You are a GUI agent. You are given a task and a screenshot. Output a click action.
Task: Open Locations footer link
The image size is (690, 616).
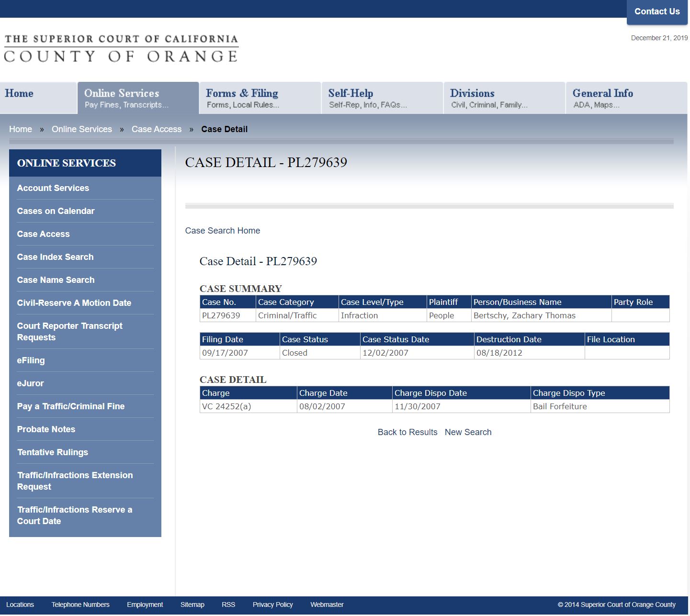(x=20, y=605)
